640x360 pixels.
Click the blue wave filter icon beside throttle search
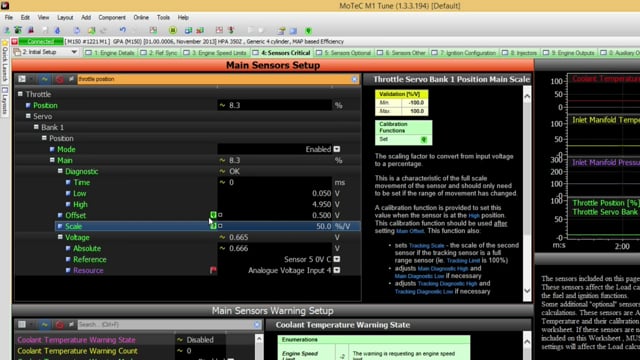pyautogui.click(x=44, y=79)
